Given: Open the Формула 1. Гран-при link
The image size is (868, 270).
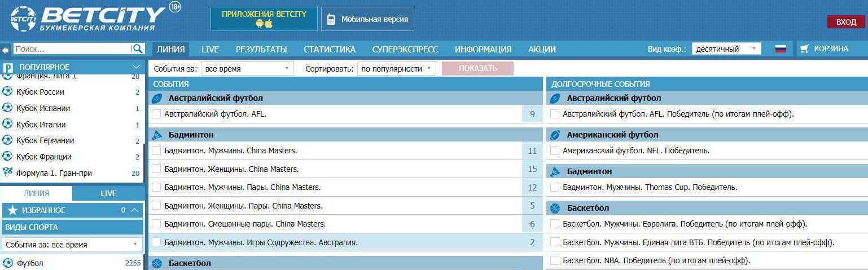Looking at the screenshot, I should coord(54,173).
